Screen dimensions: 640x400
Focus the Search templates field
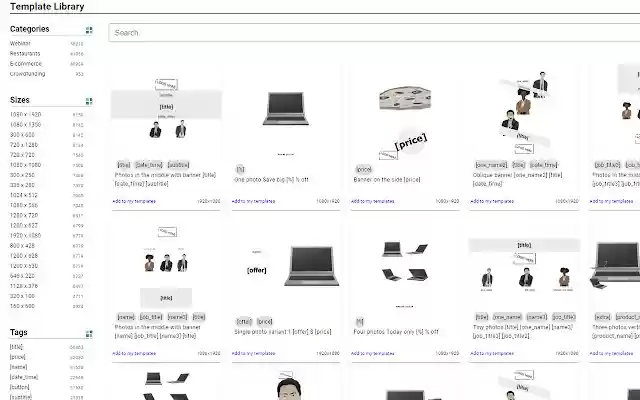[374, 33]
